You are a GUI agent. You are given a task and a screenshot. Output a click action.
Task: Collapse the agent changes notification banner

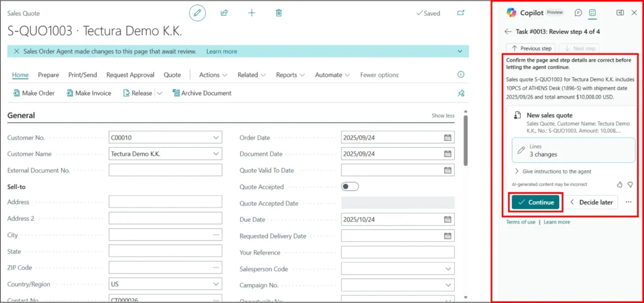[460, 52]
